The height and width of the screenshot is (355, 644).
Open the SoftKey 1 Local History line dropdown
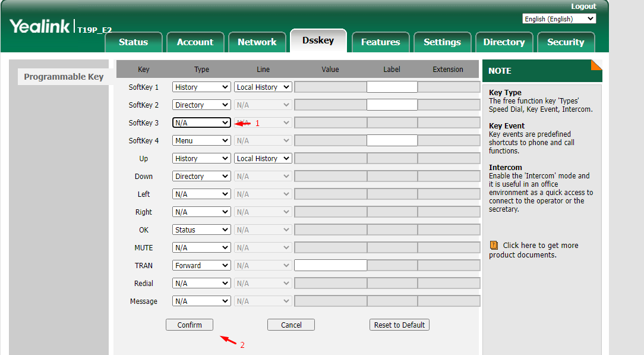point(263,87)
